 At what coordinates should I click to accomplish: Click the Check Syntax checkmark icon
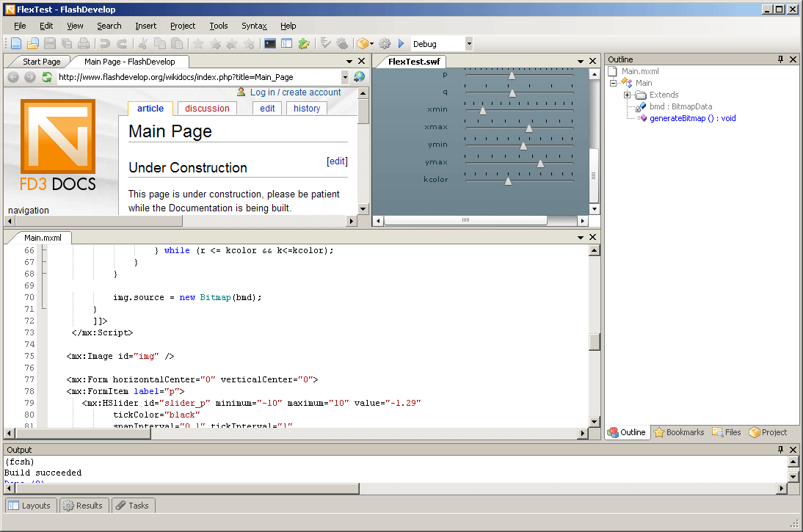(x=325, y=44)
